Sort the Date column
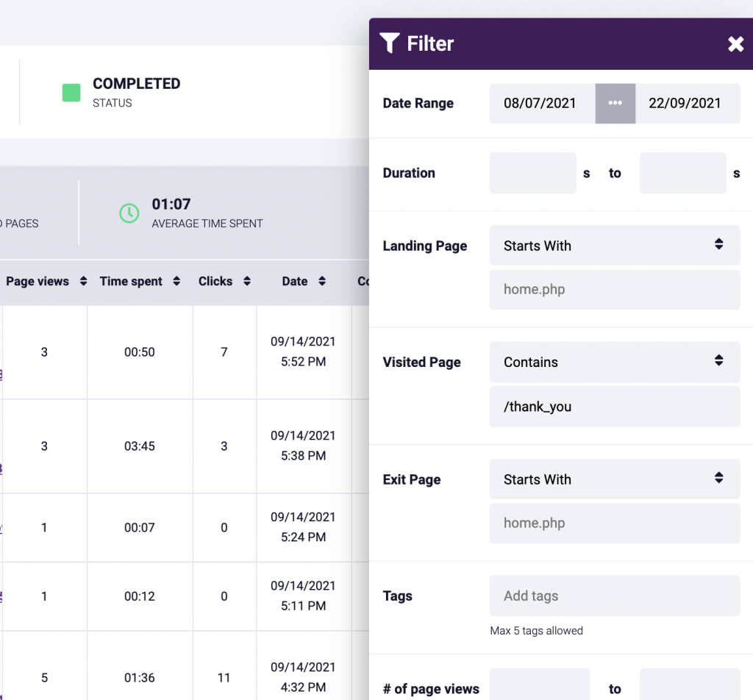The width and height of the screenshot is (753, 700). 322,281
